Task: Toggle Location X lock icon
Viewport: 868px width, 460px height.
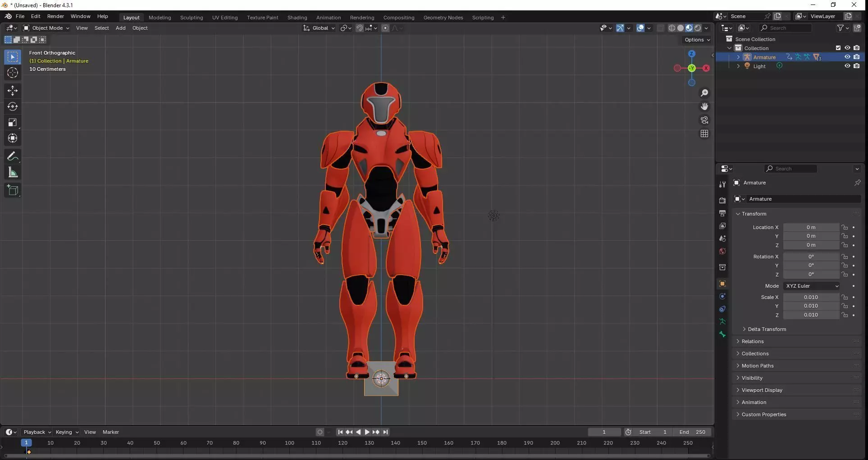Action: (x=845, y=227)
